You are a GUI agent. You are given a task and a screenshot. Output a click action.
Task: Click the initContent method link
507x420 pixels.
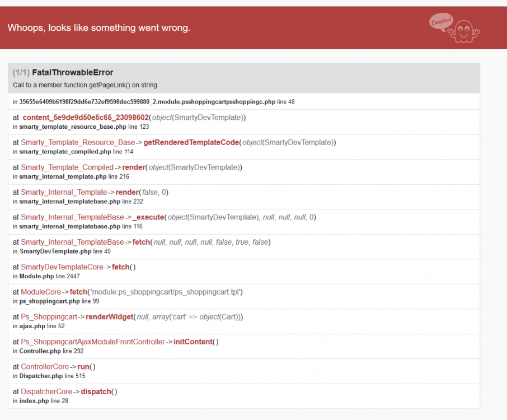pos(192,342)
